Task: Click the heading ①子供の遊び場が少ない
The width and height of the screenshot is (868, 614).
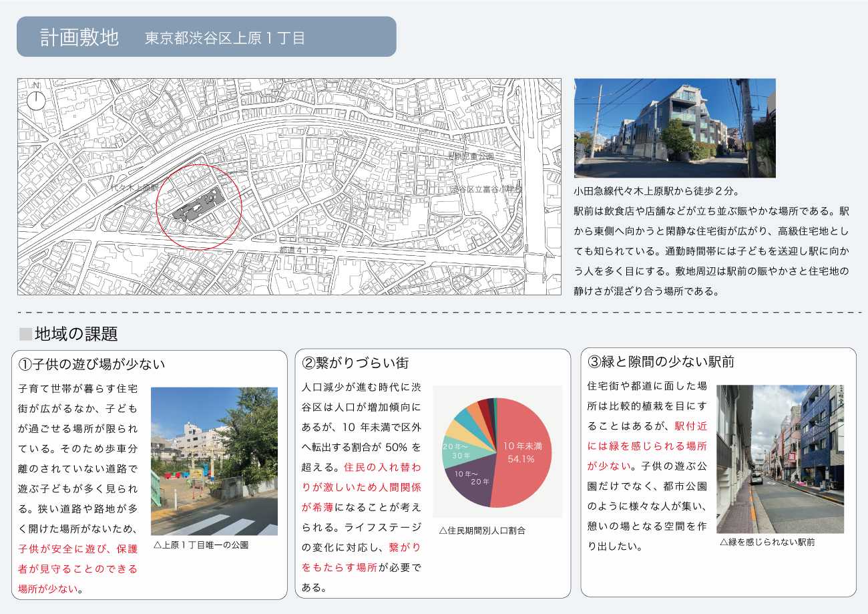Action: click(x=91, y=364)
